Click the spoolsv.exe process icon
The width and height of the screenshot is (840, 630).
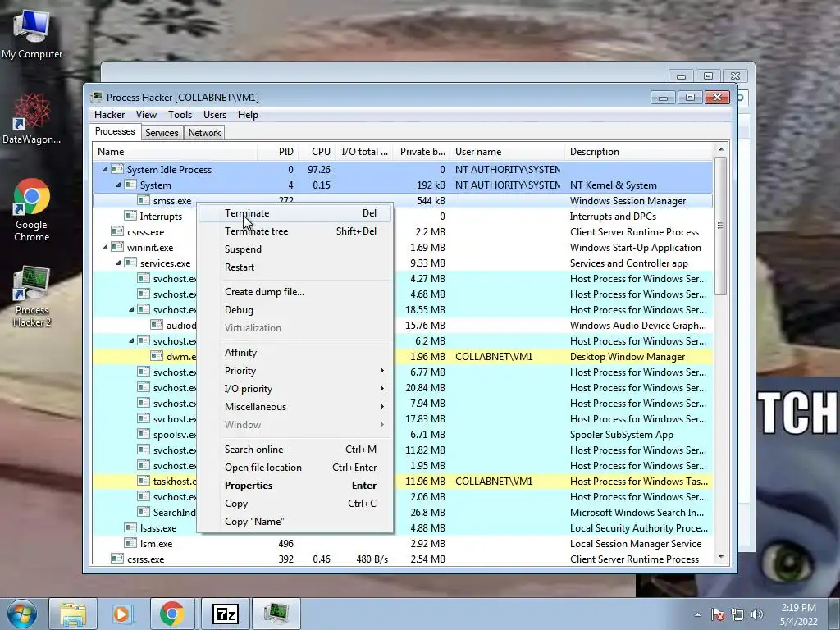143,435
